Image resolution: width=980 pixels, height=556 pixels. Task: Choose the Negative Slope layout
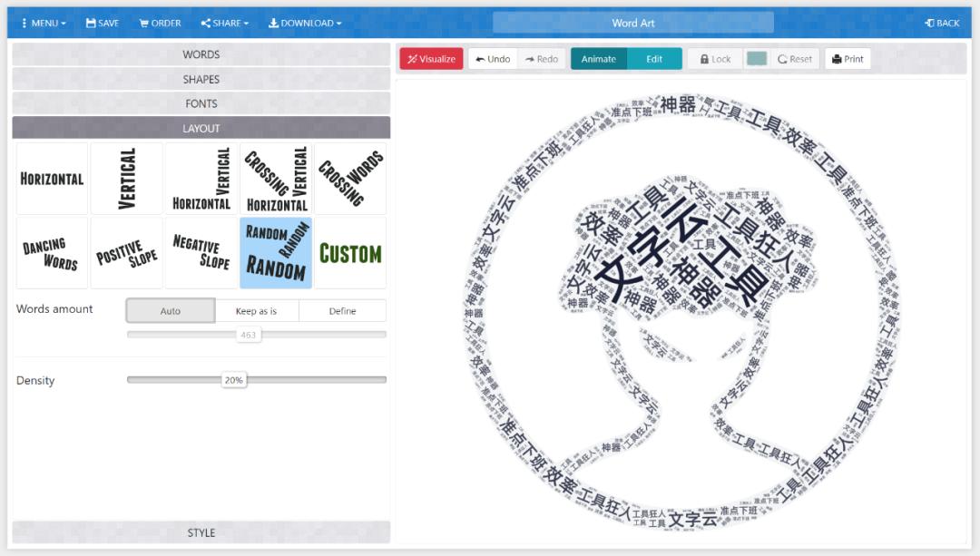[x=201, y=253]
